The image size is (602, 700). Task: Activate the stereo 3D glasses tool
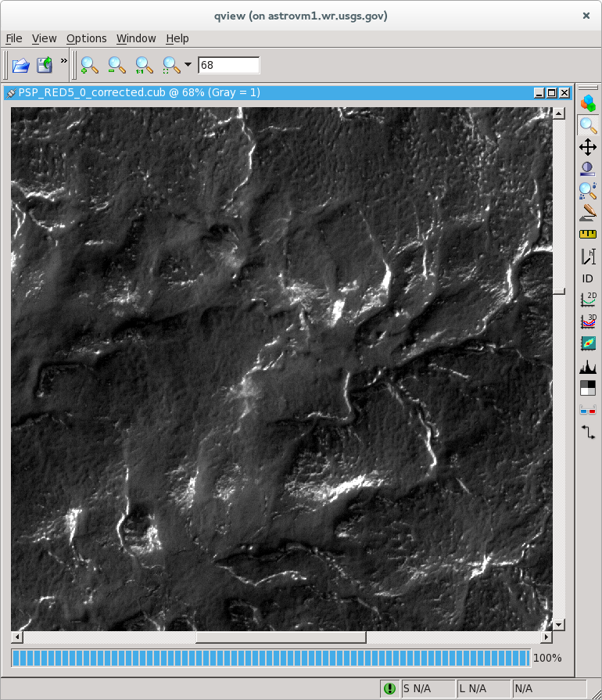click(x=587, y=409)
